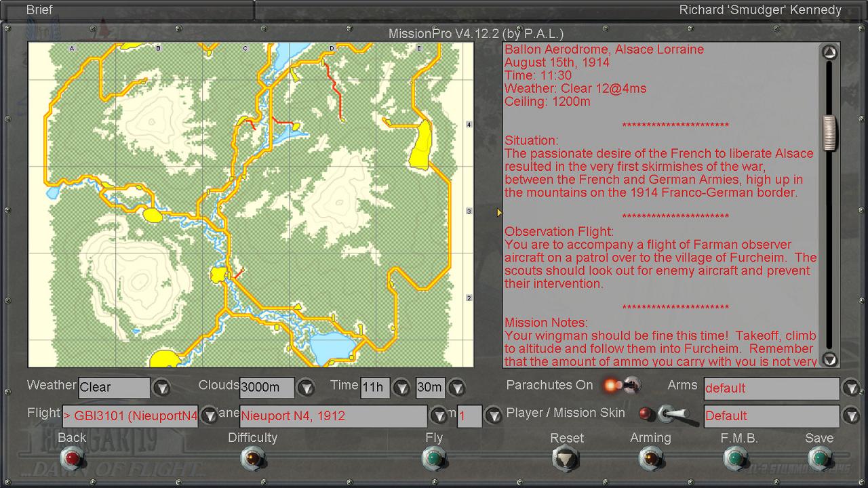Click the yellow arrow marker beside map
868x488 pixels.
pos(499,212)
